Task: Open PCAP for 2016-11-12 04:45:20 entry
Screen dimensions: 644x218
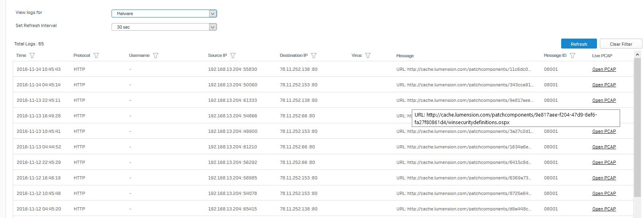Action: 604,209
